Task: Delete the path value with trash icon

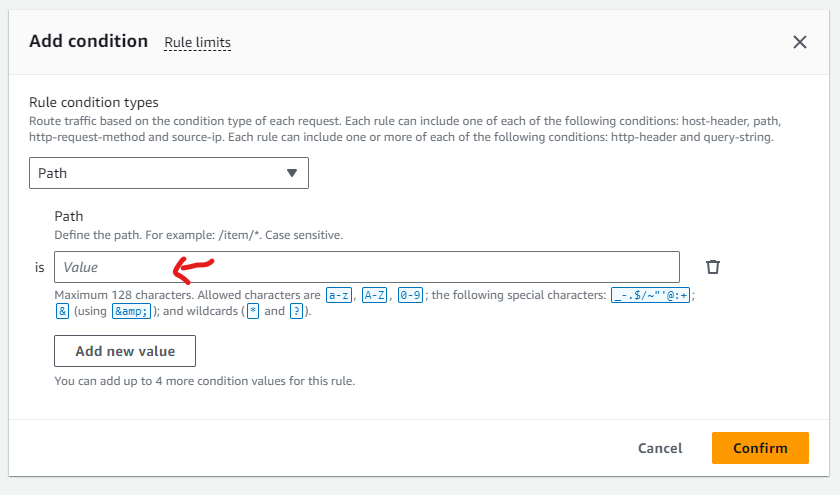Action: (713, 267)
